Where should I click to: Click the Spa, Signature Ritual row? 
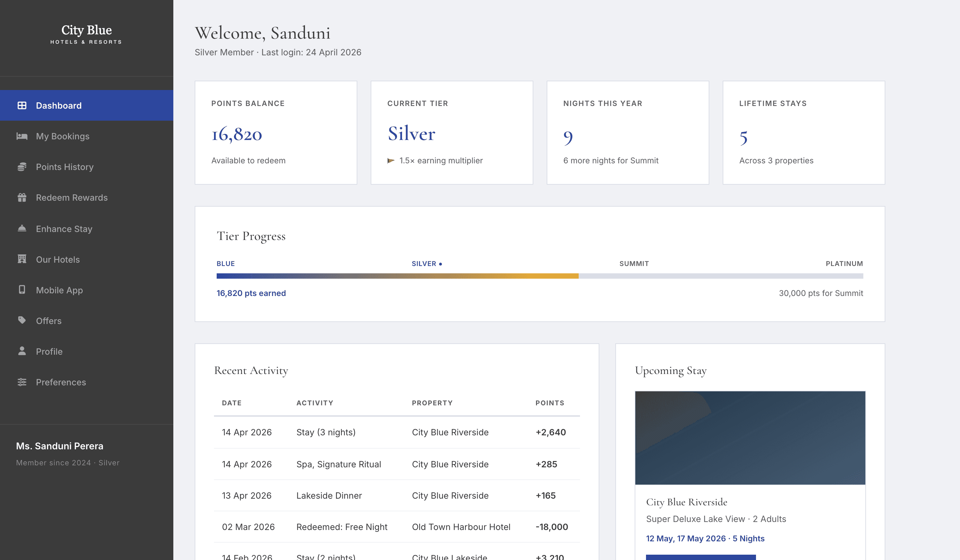[x=397, y=464]
